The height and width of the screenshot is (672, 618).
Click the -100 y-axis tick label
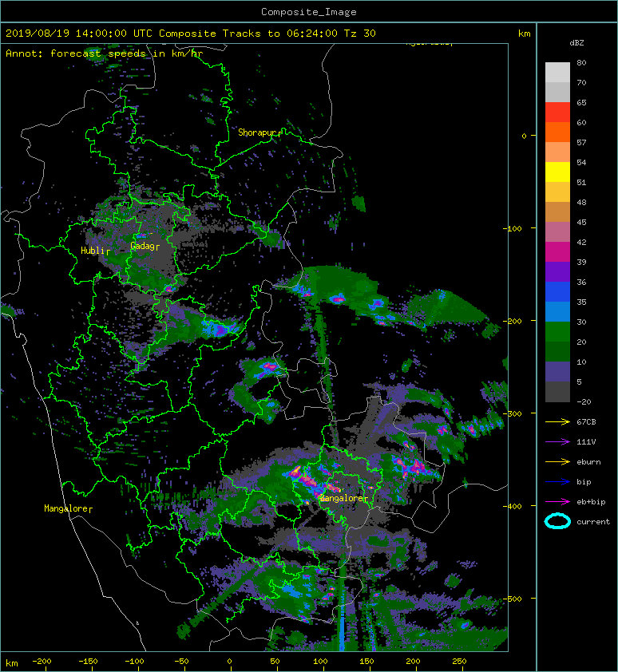click(x=512, y=229)
